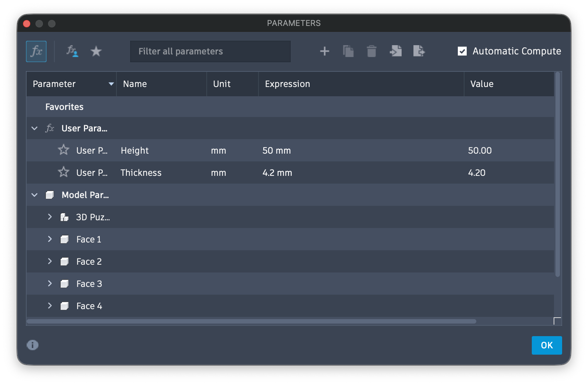Select the Face 2 label
This screenshot has height=385, width=588.
click(89, 262)
